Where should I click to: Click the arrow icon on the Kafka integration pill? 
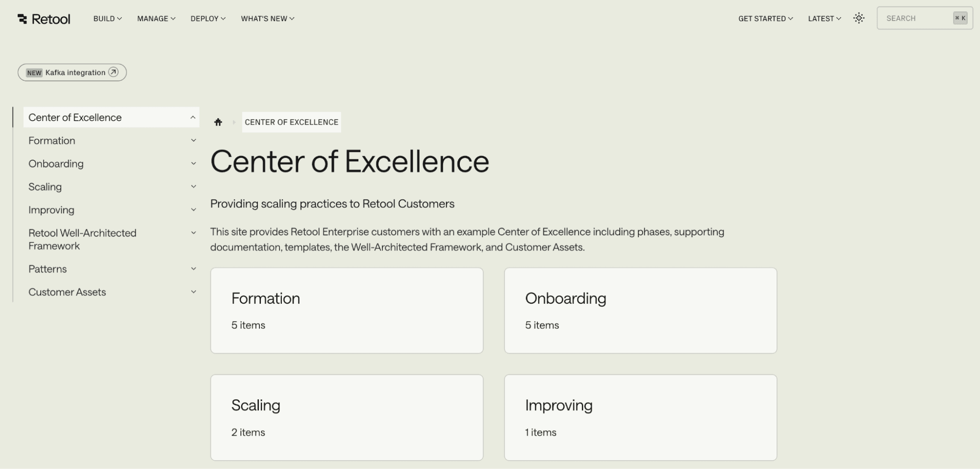113,72
